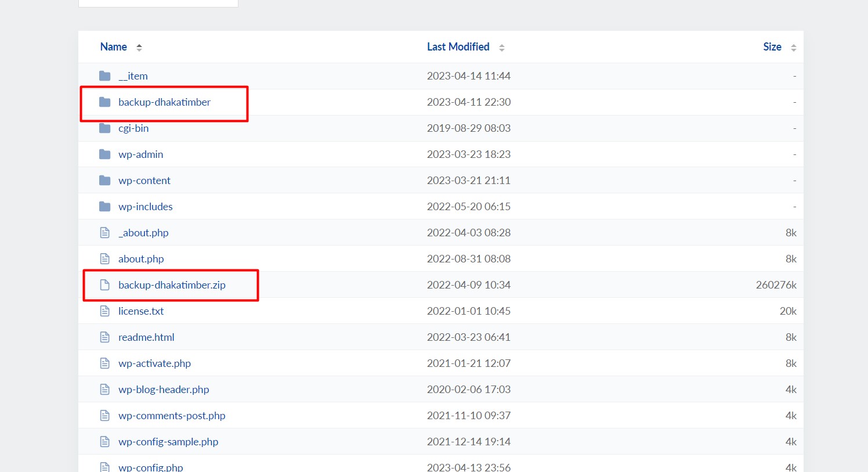Click the date 2021-01-21 12:07

(x=469, y=363)
